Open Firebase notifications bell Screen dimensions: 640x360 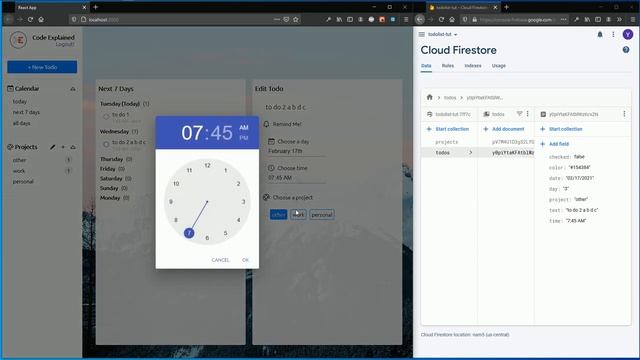(600, 35)
